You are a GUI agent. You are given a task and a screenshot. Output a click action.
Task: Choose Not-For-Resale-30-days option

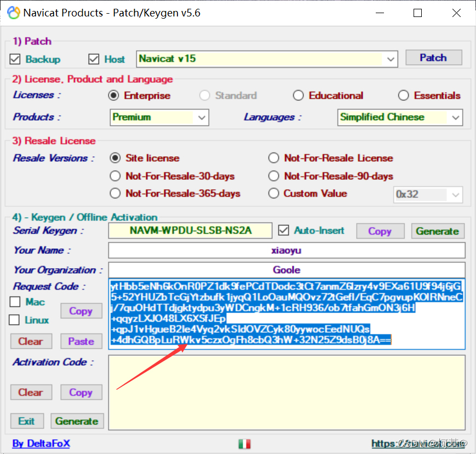pos(115,176)
